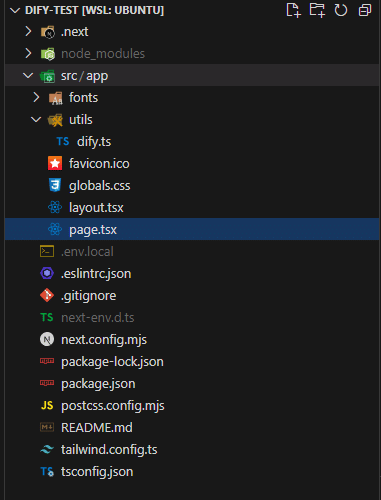The width and height of the screenshot is (381, 500).
Task: Click the React icon beside layout.tsx
Action: 55,207
